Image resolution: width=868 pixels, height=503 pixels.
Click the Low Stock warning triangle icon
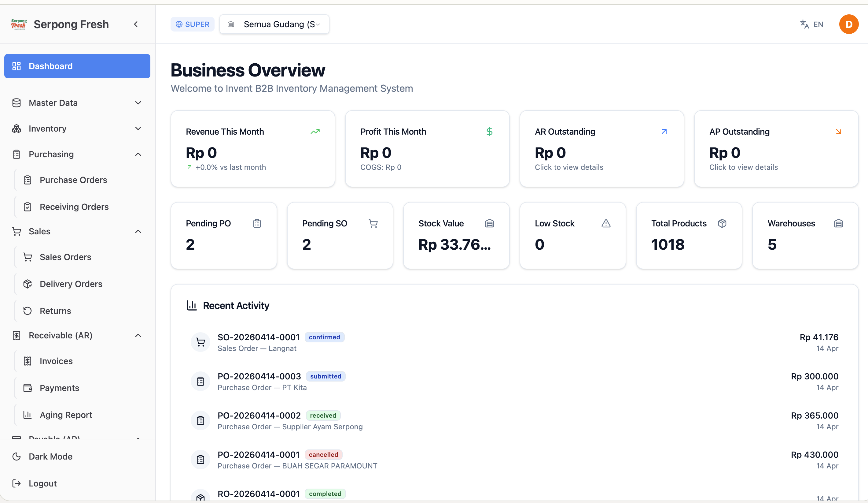pos(606,223)
